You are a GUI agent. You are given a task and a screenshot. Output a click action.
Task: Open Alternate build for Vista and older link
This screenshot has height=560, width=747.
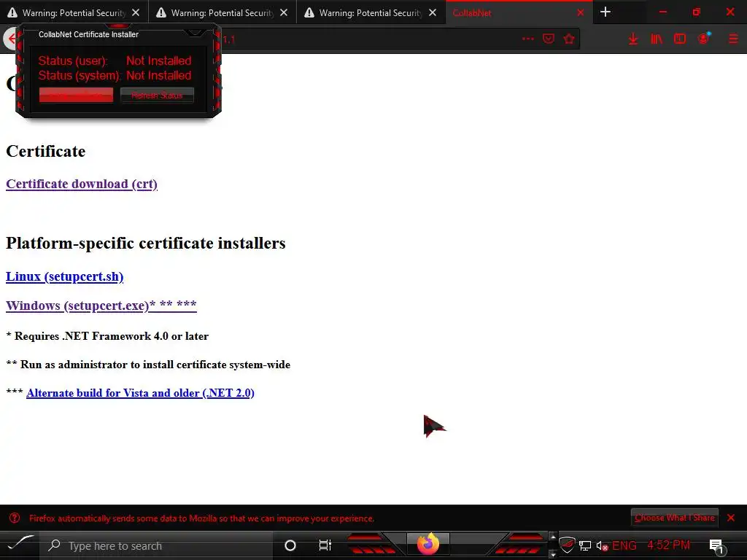coord(140,393)
